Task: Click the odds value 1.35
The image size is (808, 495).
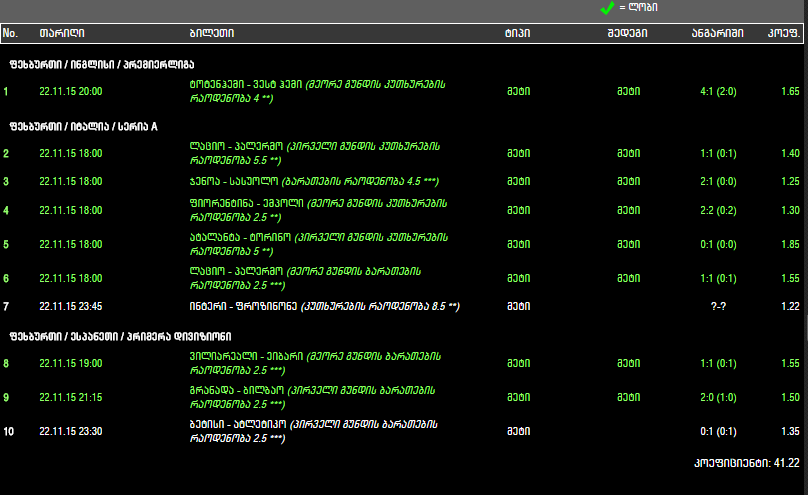Action: point(790,432)
